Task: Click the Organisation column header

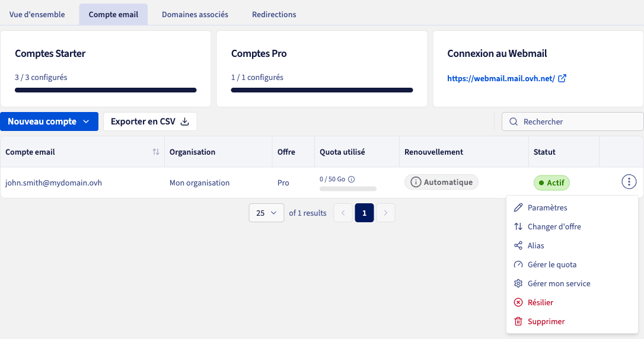Action: (192, 152)
